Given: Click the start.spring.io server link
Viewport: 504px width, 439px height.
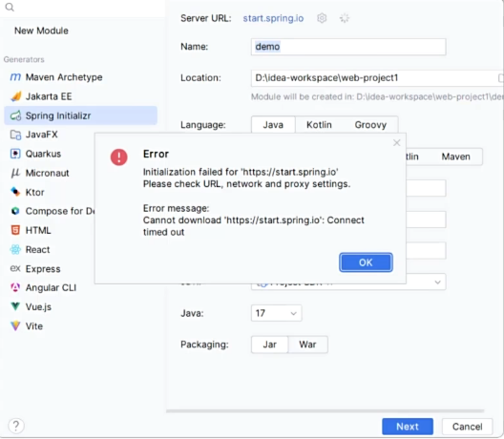Looking at the screenshot, I should 273,18.
